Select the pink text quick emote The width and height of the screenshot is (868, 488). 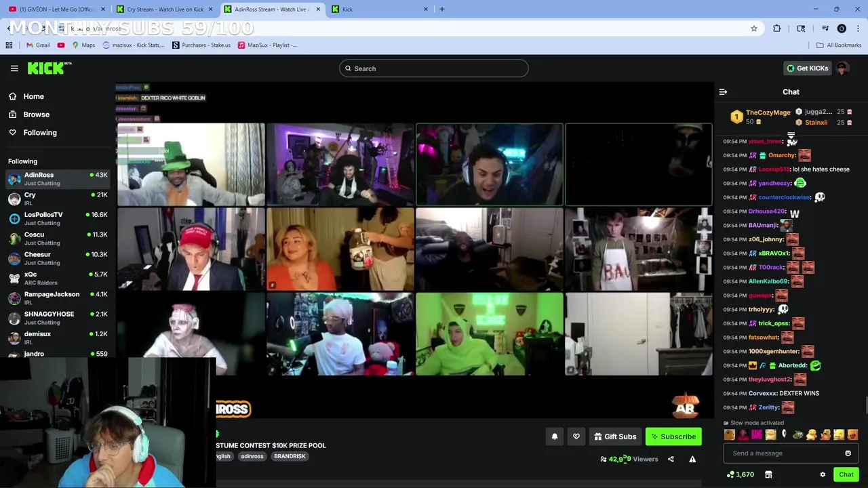pos(757,435)
